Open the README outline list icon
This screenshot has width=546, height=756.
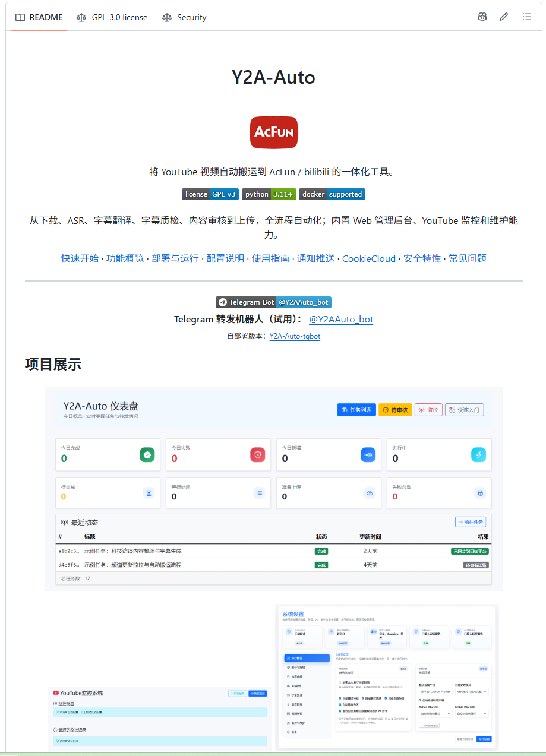[x=526, y=17]
